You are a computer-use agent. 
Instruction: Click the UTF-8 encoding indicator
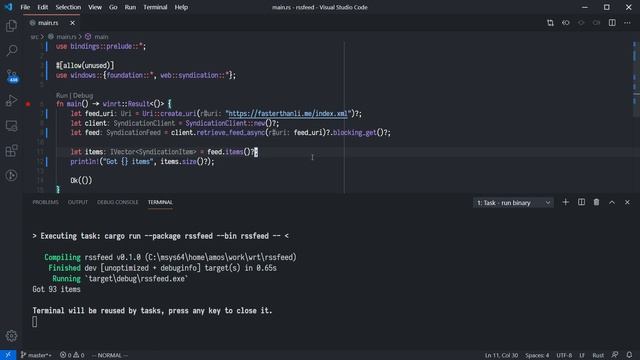pyautogui.click(x=564, y=355)
